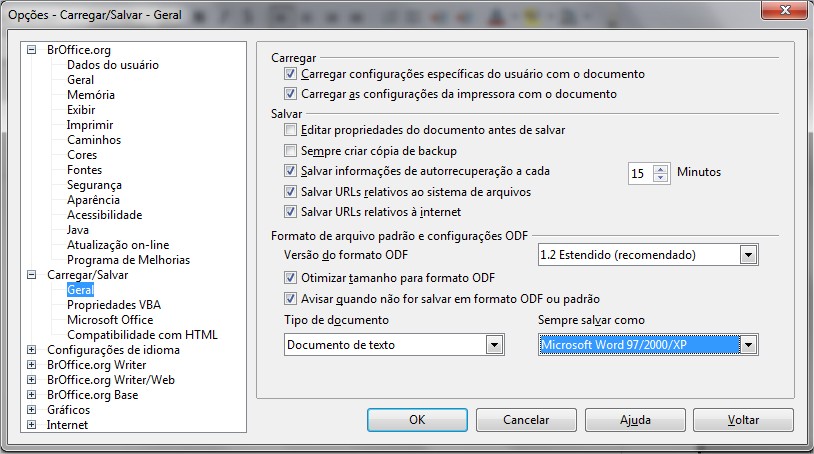
Task: Select Dados do usuário in tree
Action: pyautogui.click(x=113, y=65)
